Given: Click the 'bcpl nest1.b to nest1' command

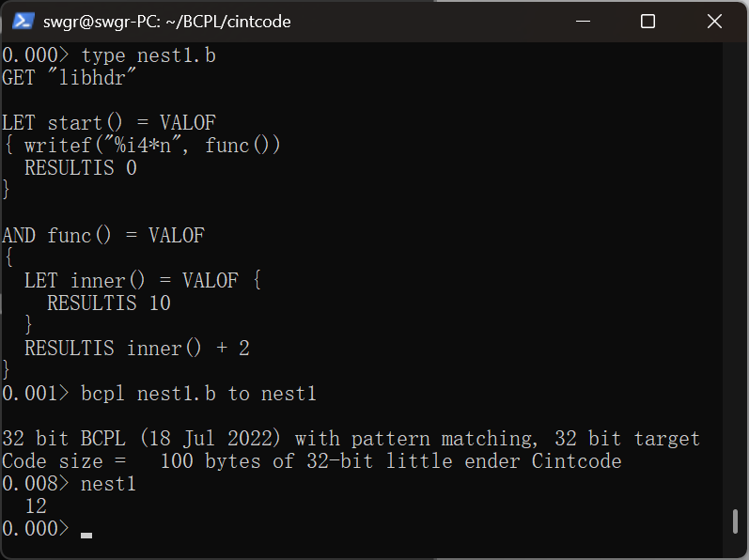Looking at the screenshot, I should click(x=198, y=394).
